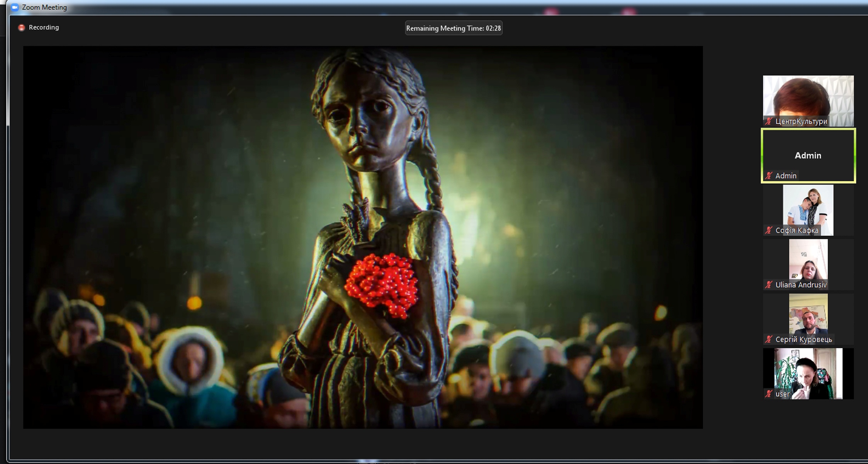Click muted mic icon on Admin label
This screenshot has height=464, width=868.
769,176
